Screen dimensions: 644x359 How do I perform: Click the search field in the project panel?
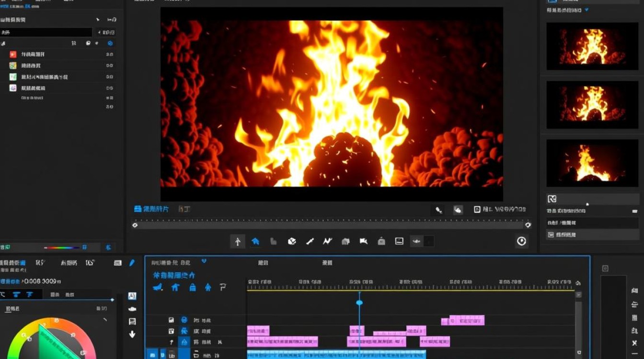point(46,33)
